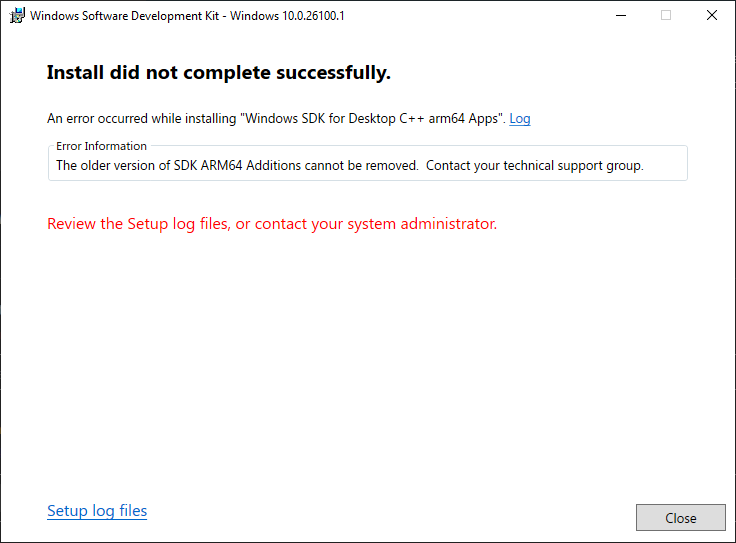Select the 'Error Information' group label
Screen dimensions: 736x543
tap(101, 146)
